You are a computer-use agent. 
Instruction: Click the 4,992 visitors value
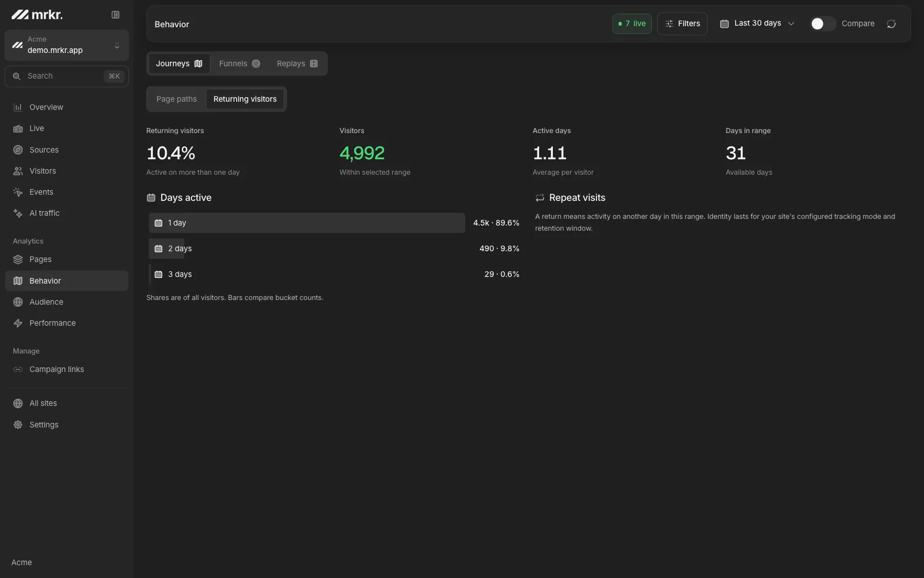pyautogui.click(x=362, y=153)
